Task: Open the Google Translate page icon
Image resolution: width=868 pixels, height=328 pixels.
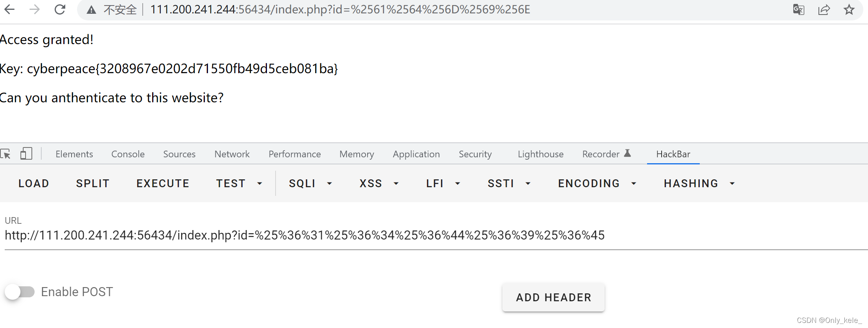Action: pos(798,9)
